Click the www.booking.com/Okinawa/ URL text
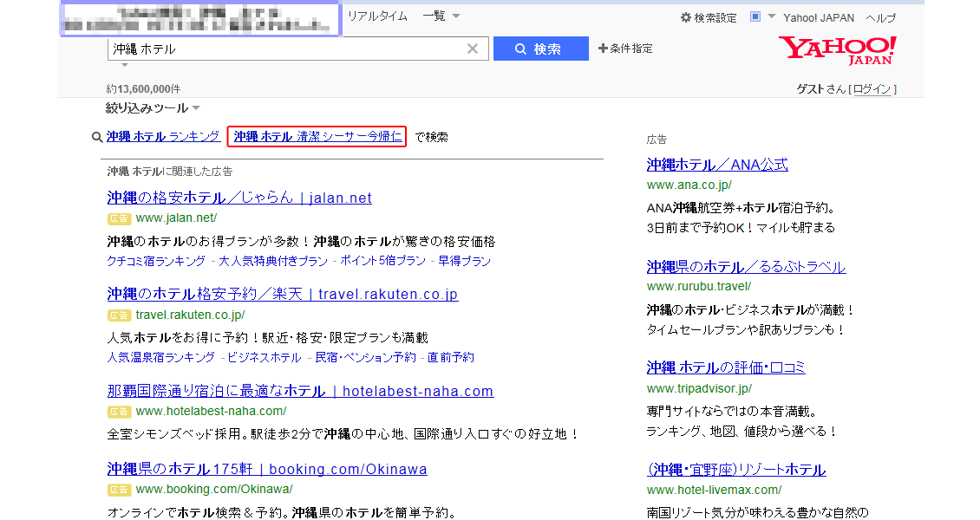 pyautogui.click(x=214, y=489)
